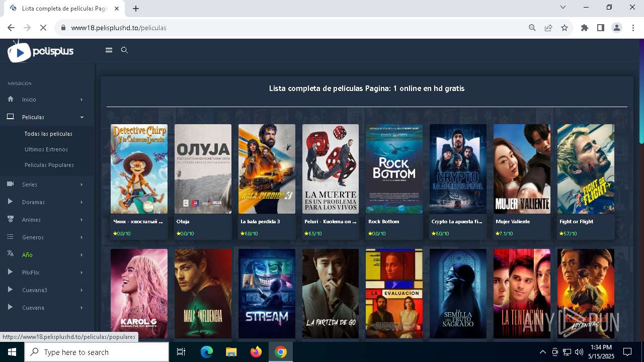The width and height of the screenshot is (644, 362).
Task: Click the Series camera icon
Action: pos(11,184)
